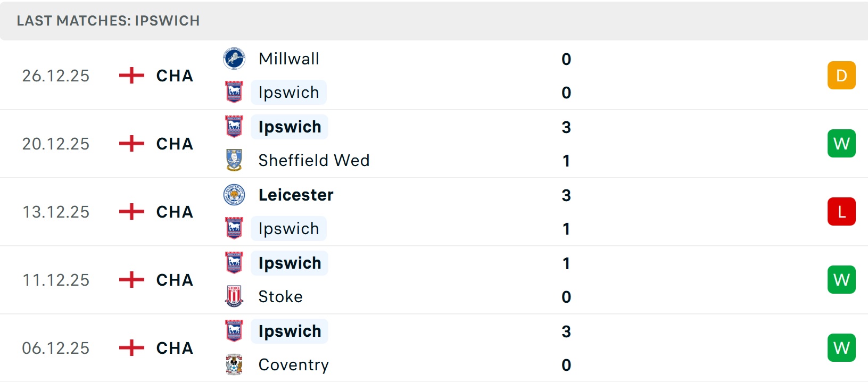Open the Leicester team link
The image size is (868, 382).
296,195
